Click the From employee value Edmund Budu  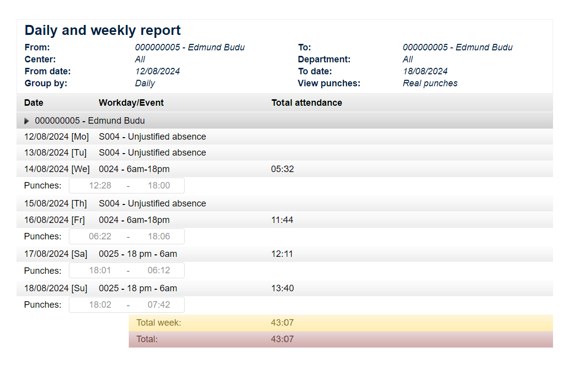190,47
